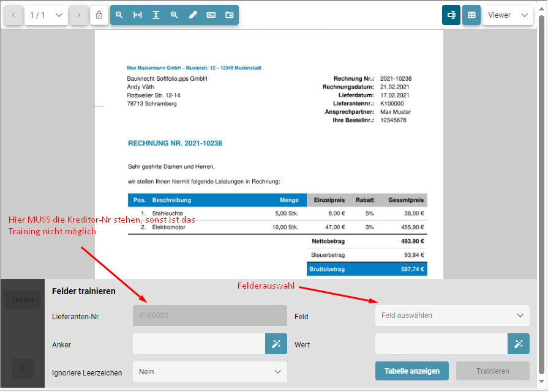Toggle the table grid view button
The width and height of the screenshot is (548, 392).
coord(471,15)
